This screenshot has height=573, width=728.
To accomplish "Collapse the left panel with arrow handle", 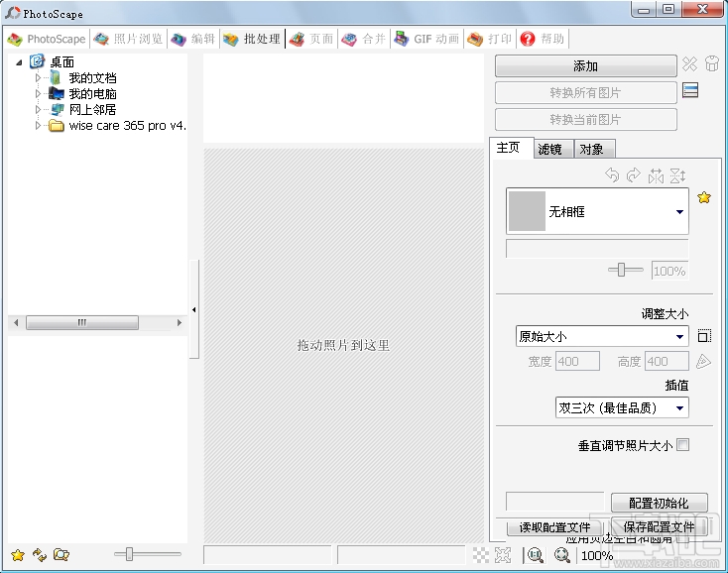I will (194, 309).
